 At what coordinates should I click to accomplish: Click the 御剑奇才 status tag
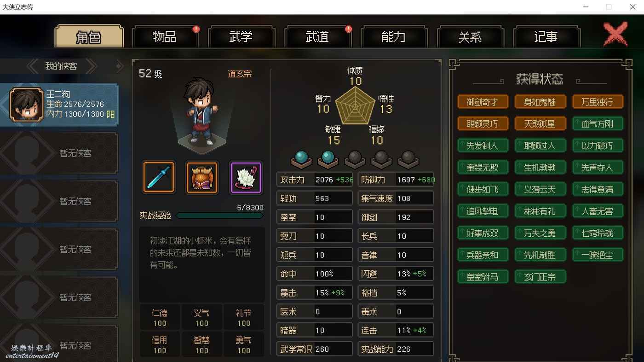(x=483, y=102)
